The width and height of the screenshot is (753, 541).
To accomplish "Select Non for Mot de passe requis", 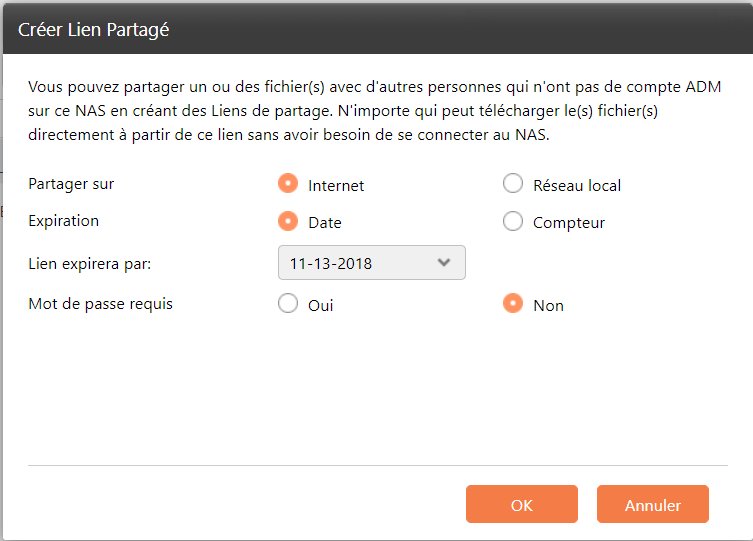I will pyautogui.click(x=513, y=304).
